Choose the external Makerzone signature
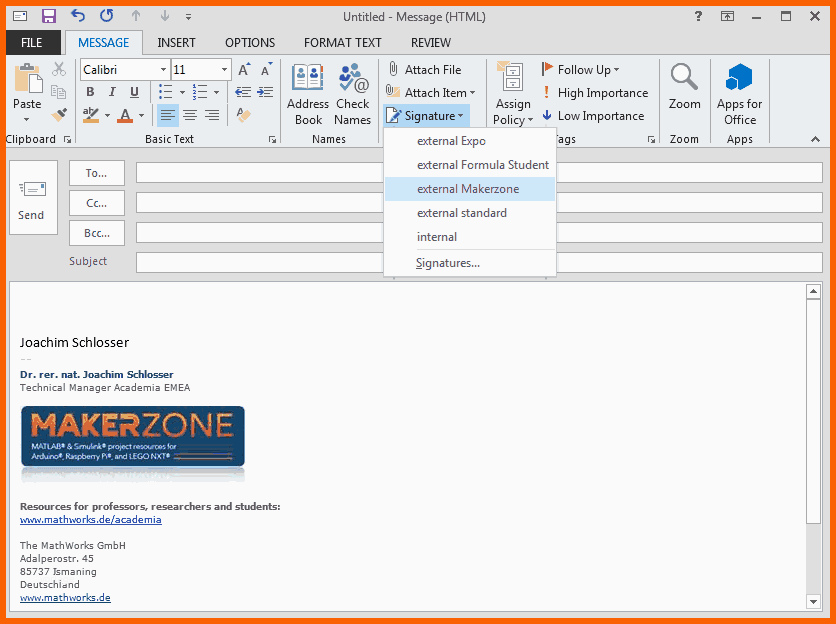 tap(470, 189)
